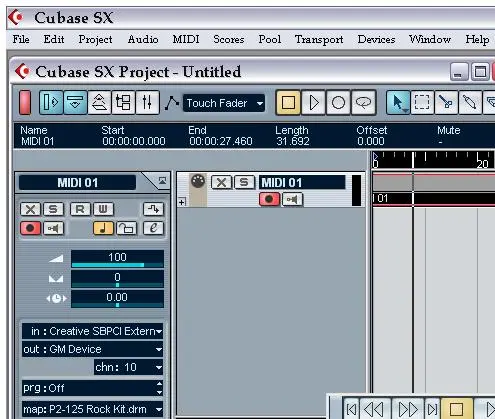This screenshot has width=495, height=419.
Task: Solo MIDI 01 in the track list
Action: pyautogui.click(x=244, y=182)
